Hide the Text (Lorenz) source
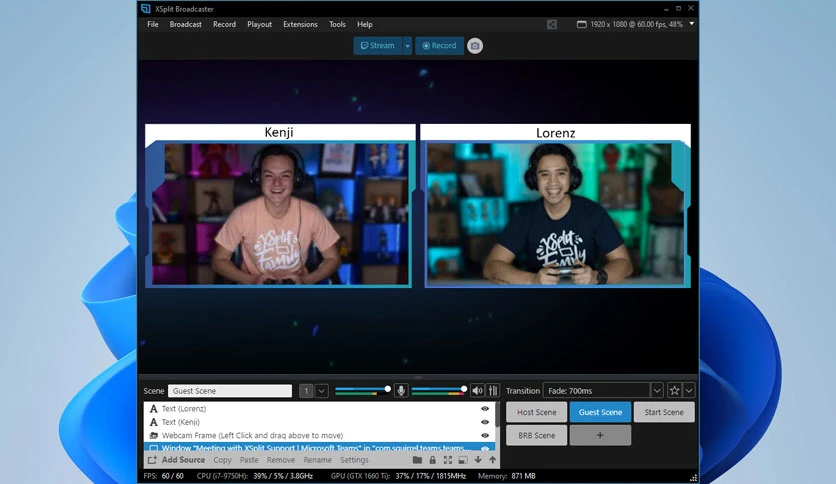This screenshot has height=484, width=836. 485,408
